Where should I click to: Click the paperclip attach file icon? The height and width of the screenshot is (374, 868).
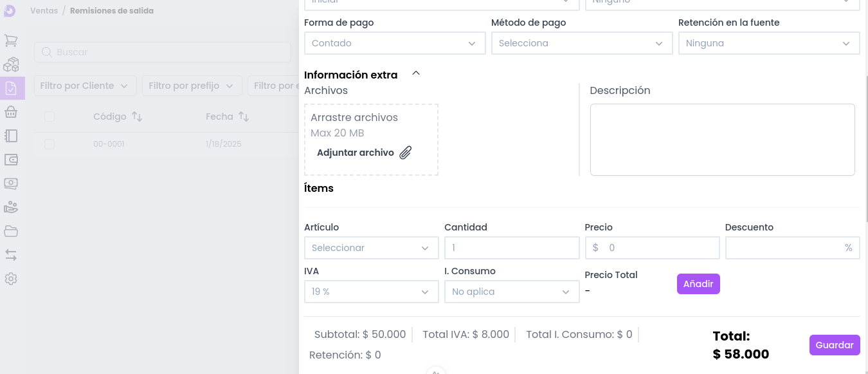coord(406,153)
